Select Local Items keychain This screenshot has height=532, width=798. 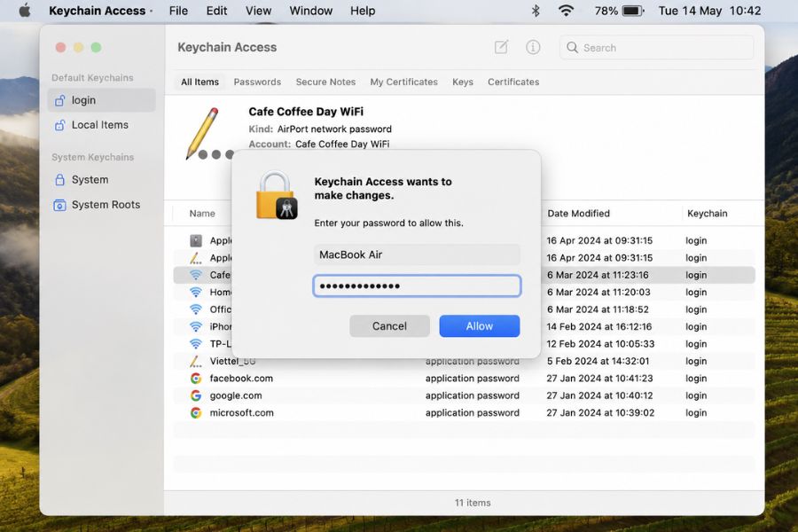(101, 125)
